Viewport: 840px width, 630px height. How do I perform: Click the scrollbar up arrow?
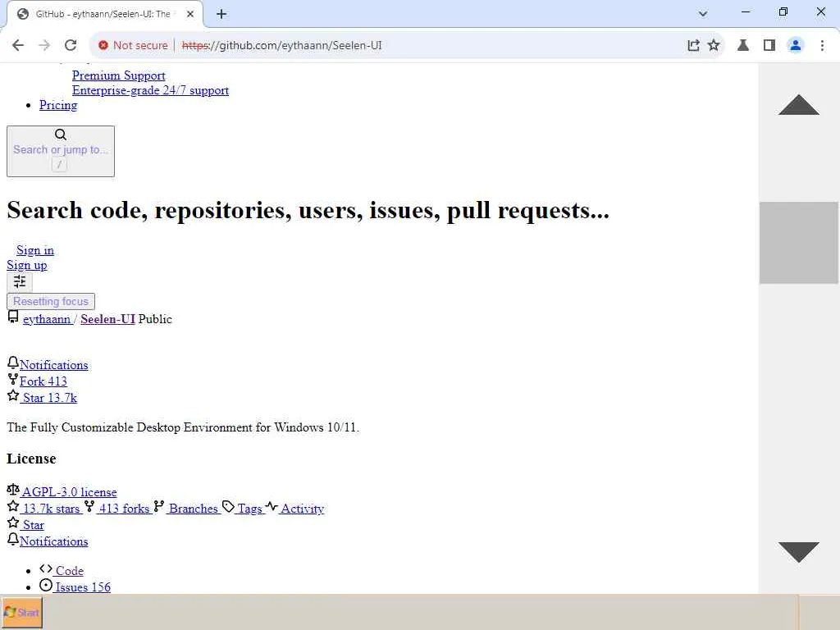(799, 104)
